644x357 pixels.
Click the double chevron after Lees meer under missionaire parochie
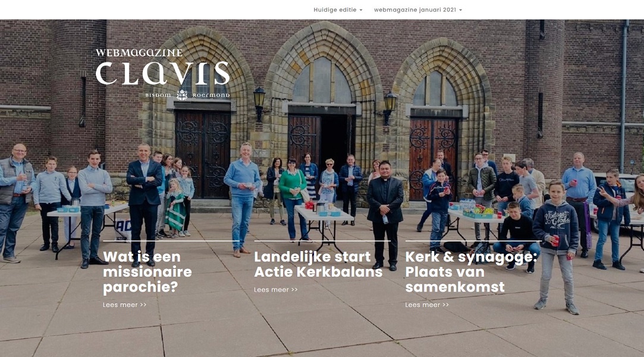tap(143, 305)
